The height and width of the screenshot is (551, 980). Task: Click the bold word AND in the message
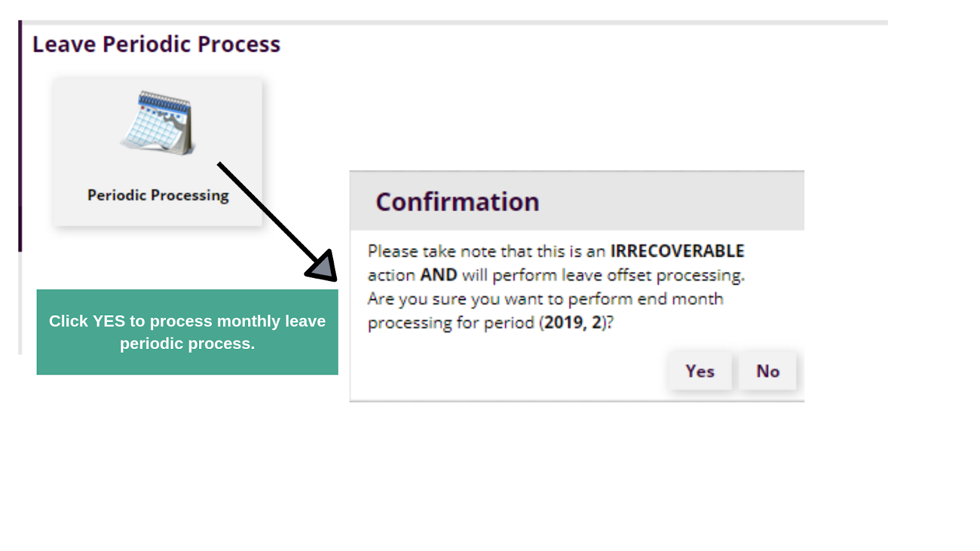(x=439, y=275)
